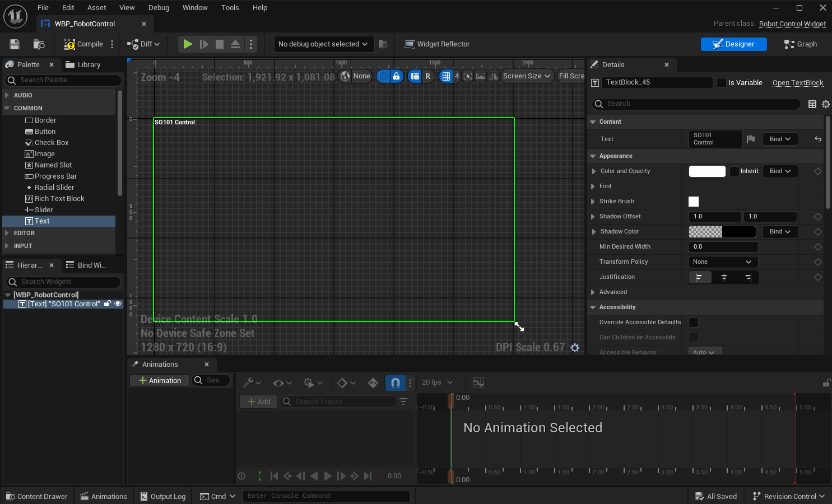Viewport: 832px width, 504px height.
Task: Expand the Advanced section in Details
Action: tap(593, 292)
